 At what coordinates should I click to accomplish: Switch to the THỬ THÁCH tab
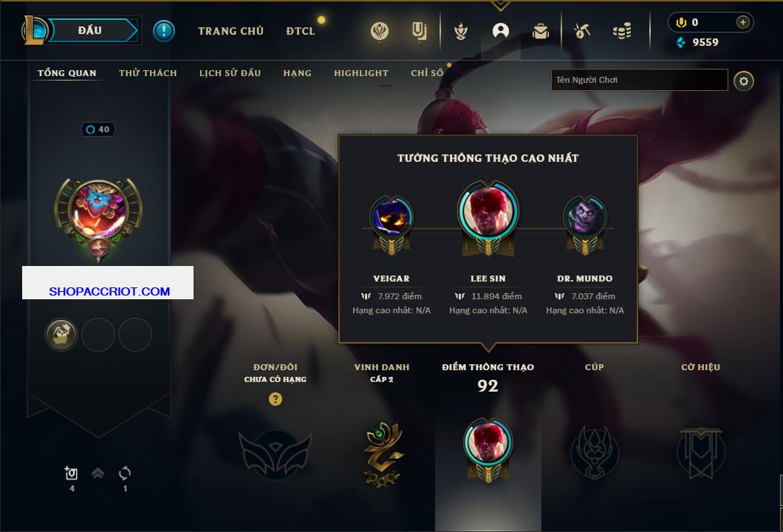[x=148, y=73]
